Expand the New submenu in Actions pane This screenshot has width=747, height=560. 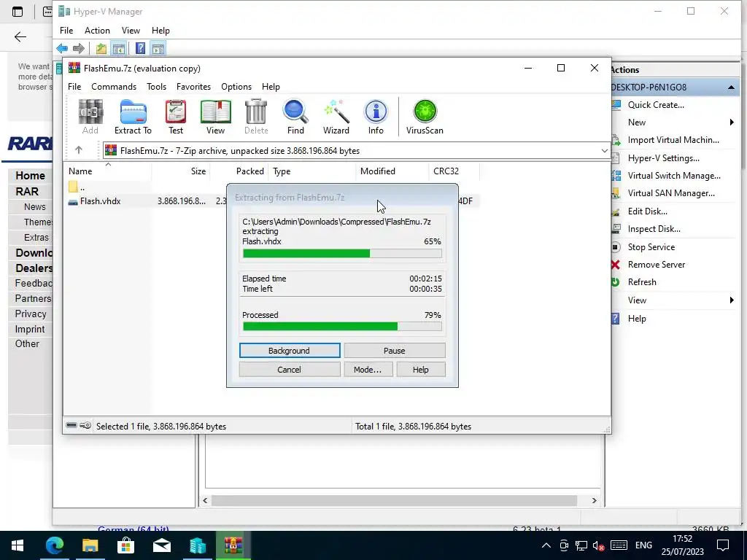(x=731, y=122)
